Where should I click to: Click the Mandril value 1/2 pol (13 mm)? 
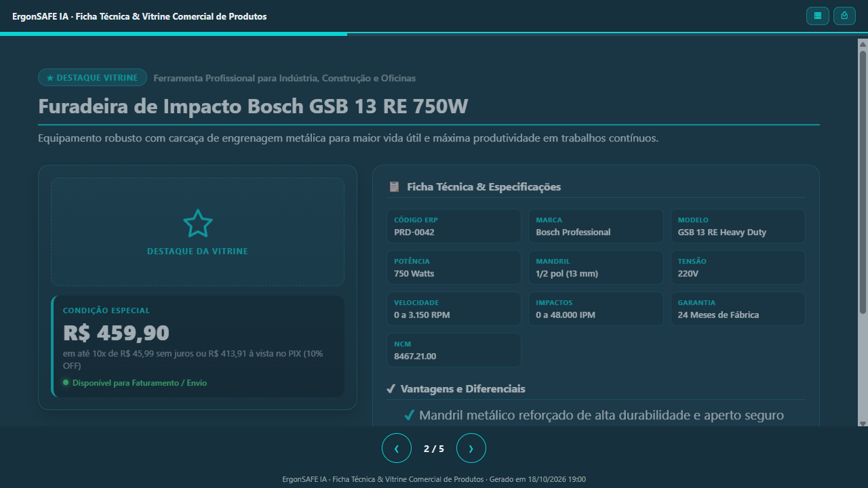[567, 273]
